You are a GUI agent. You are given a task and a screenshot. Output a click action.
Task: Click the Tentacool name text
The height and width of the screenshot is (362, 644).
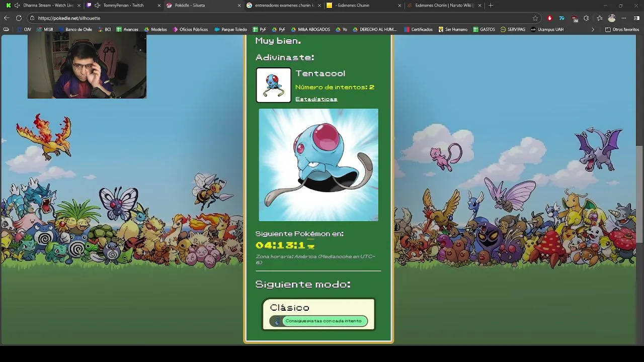pos(320,73)
